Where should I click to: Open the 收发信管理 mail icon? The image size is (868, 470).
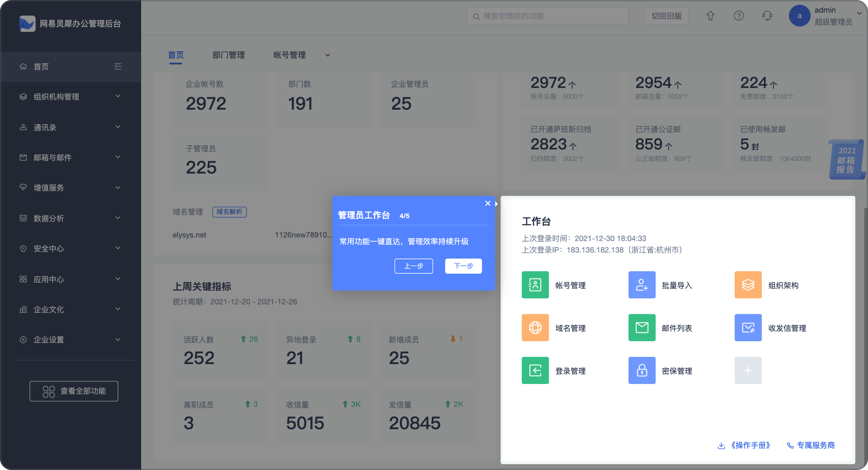point(748,328)
